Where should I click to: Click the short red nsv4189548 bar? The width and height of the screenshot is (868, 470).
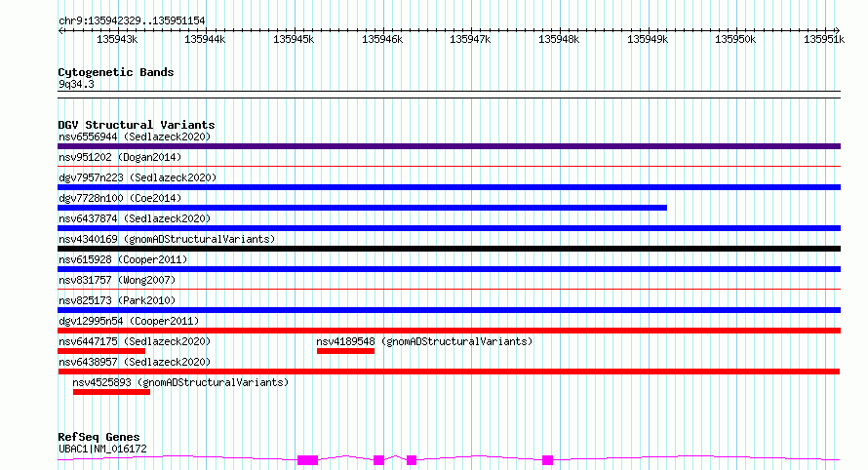click(x=346, y=351)
